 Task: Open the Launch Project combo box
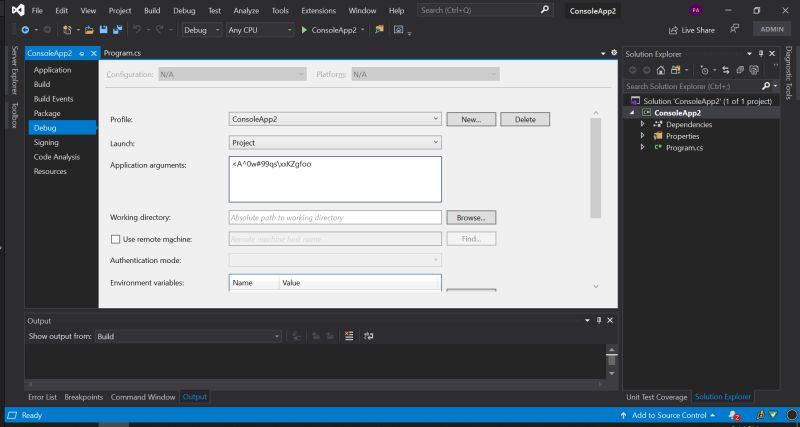[x=335, y=143]
